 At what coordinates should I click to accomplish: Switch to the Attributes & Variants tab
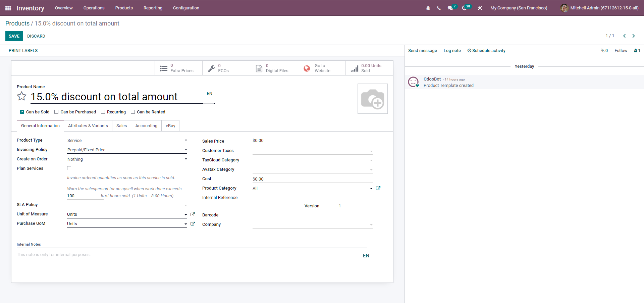click(x=88, y=126)
